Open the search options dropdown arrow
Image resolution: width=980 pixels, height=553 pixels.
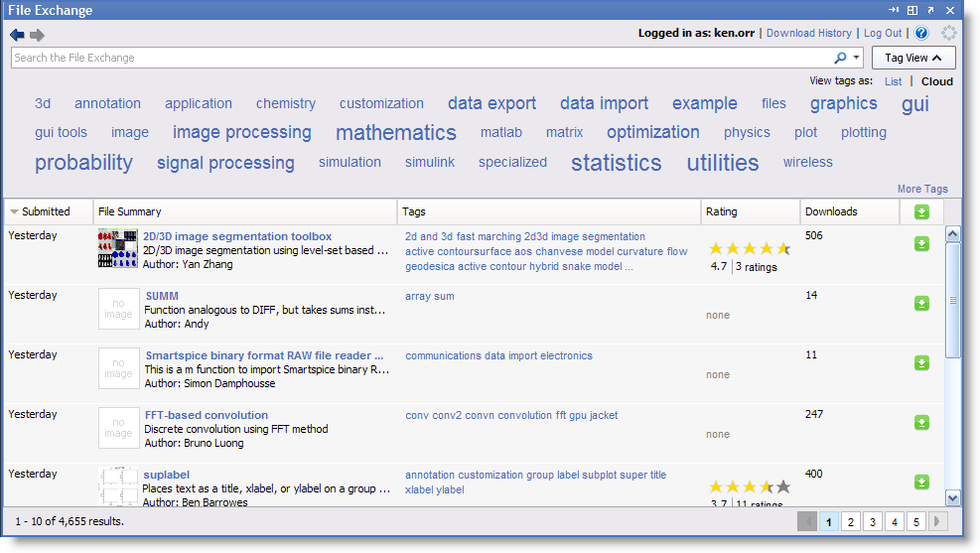(x=856, y=58)
